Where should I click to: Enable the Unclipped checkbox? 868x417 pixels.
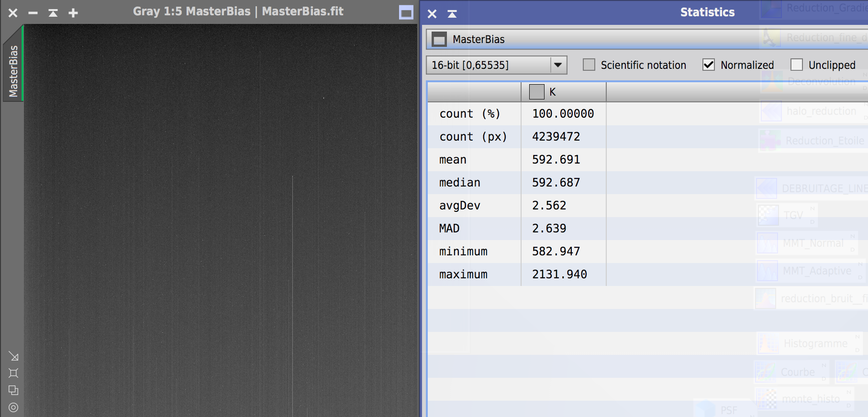(x=797, y=65)
